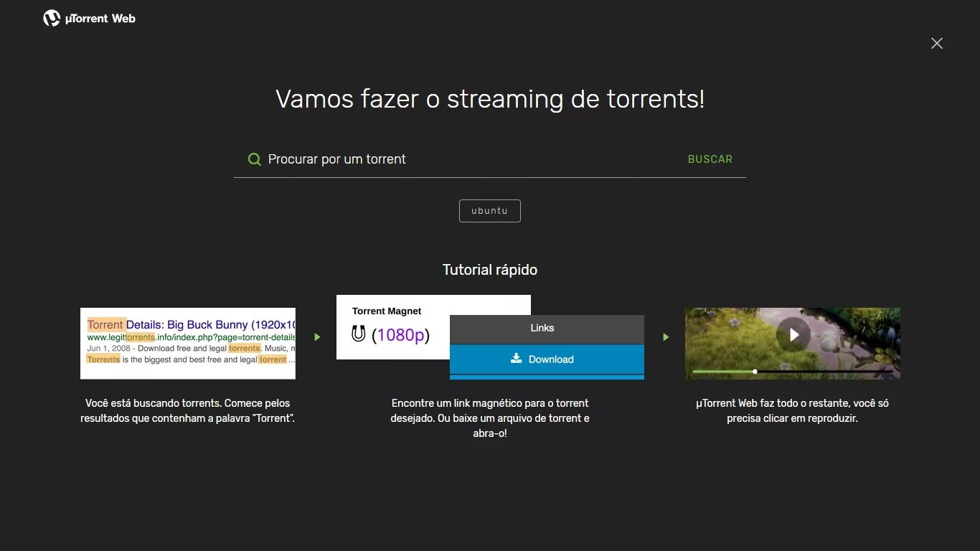Click the 'Tutorial rápido' heading

pyautogui.click(x=490, y=270)
